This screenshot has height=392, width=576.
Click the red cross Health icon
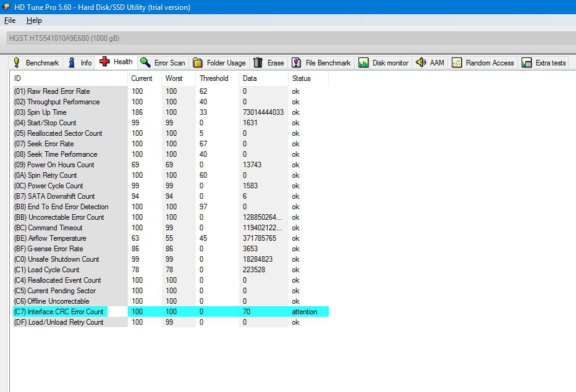pos(104,62)
